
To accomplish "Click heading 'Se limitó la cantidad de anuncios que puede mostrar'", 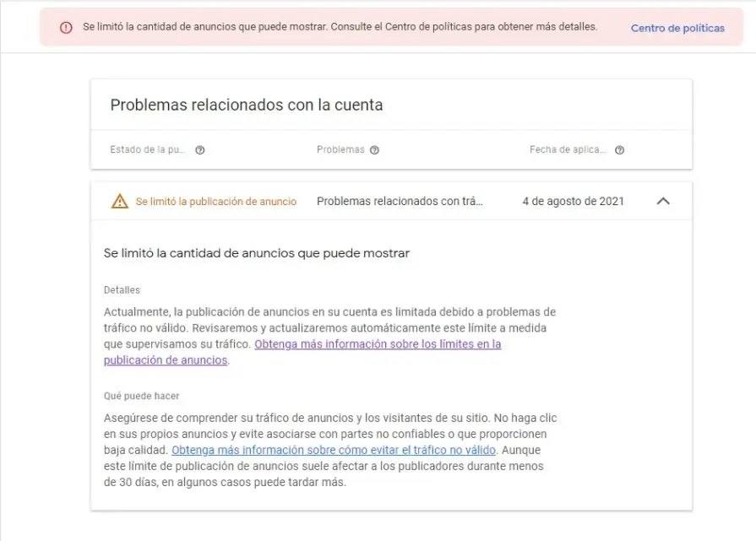I will (x=257, y=253).
